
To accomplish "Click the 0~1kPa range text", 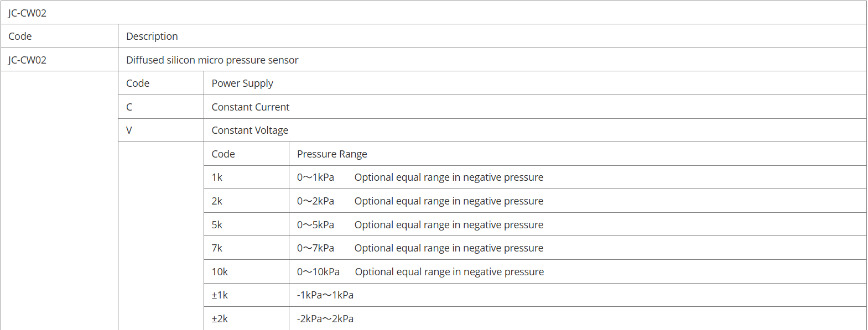I will point(315,177).
